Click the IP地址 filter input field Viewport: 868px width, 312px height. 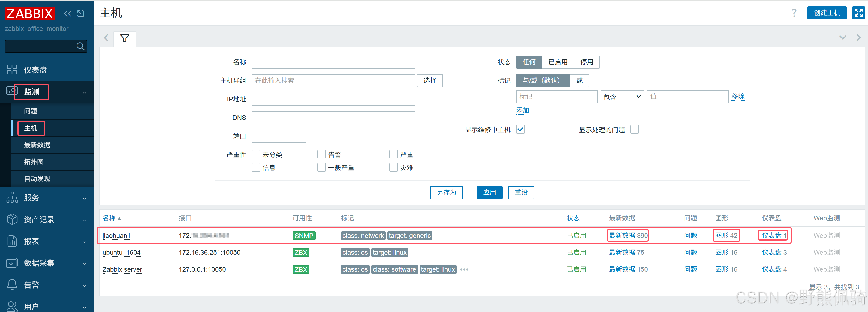tap(333, 99)
